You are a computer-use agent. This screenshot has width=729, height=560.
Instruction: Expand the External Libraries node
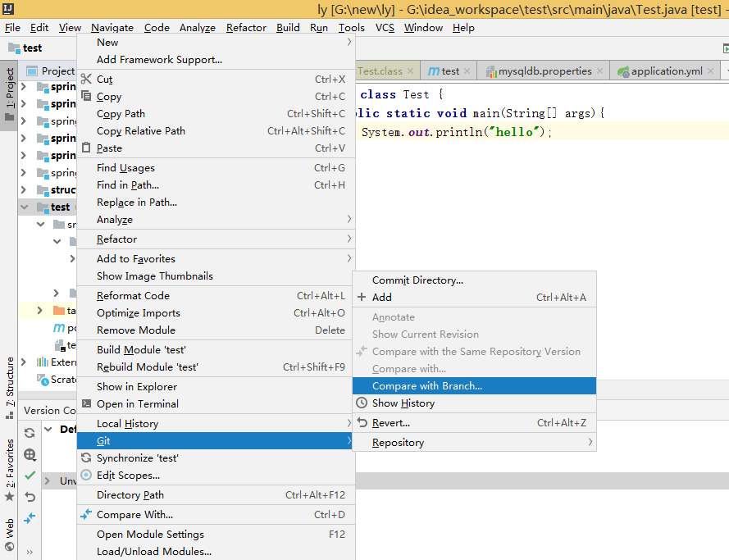[x=24, y=362]
